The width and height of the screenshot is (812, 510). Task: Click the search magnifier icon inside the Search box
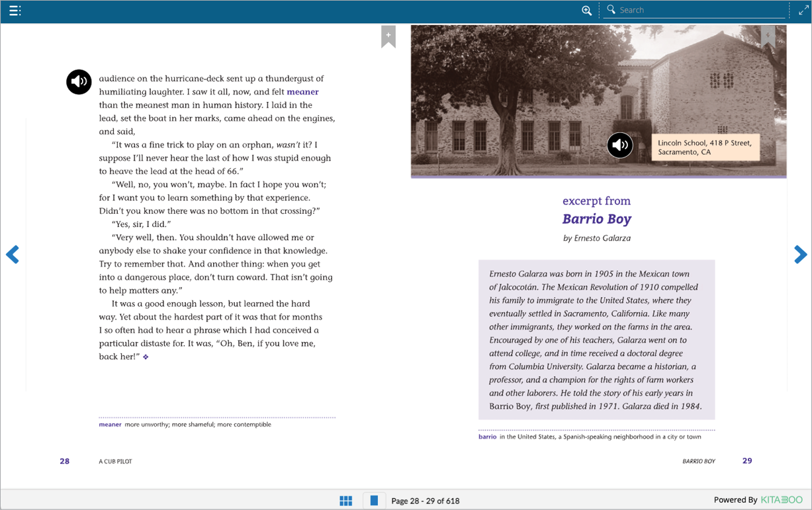pyautogui.click(x=611, y=10)
